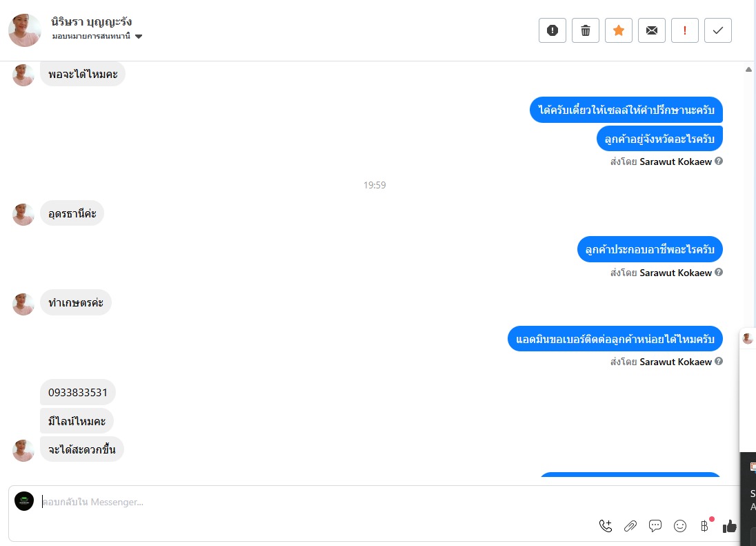
Task: Click help icon beside first Sarawut Kokaew label
Action: click(718, 161)
